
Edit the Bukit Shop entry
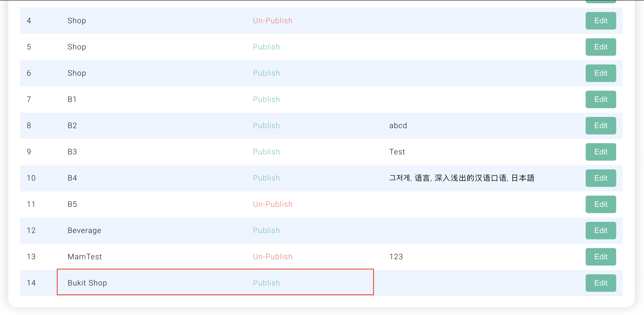tap(600, 283)
